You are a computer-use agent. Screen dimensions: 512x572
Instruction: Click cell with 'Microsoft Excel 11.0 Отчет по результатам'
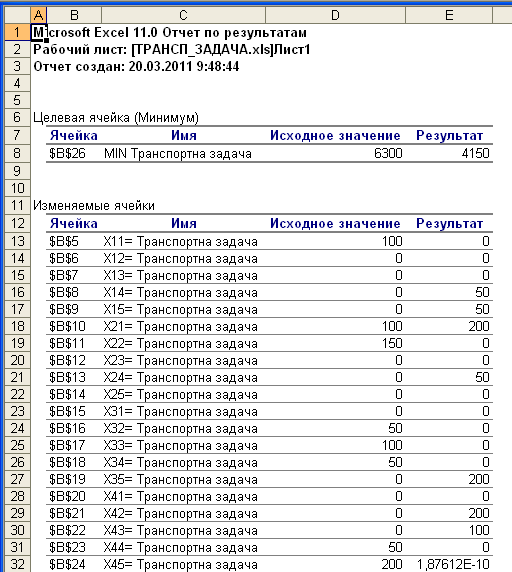tap(170, 32)
